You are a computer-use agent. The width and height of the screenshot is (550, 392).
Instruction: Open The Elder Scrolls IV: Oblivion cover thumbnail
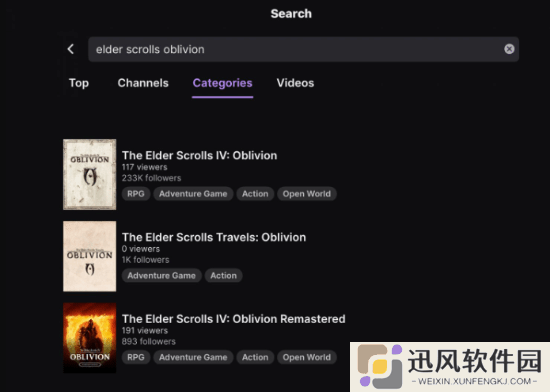(89, 175)
